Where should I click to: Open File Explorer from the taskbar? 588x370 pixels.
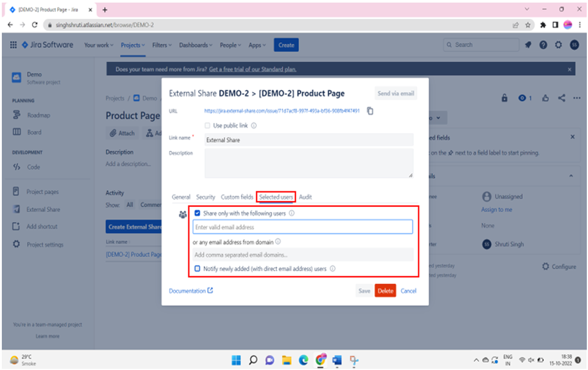point(286,360)
